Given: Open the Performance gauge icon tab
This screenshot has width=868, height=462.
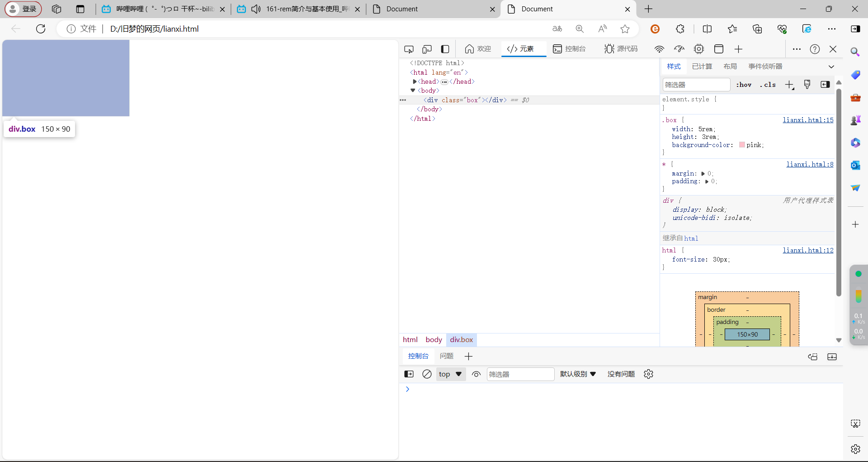Looking at the screenshot, I should (x=679, y=49).
